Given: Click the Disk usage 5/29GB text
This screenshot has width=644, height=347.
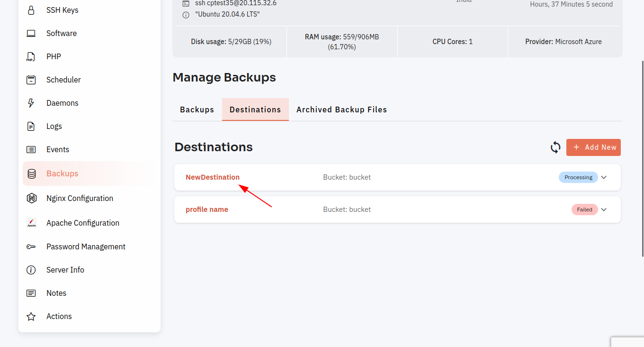Looking at the screenshot, I should (x=231, y=42).
